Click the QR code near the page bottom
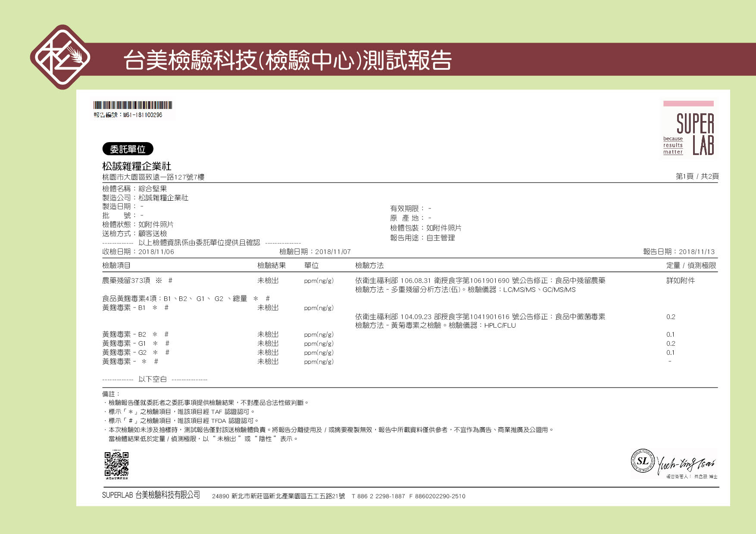 click(116, 464)
